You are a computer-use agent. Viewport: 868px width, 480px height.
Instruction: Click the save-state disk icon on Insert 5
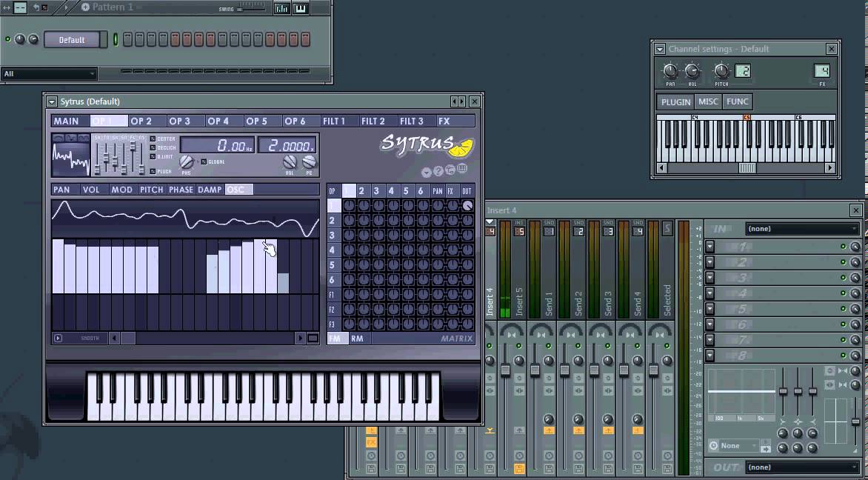click(519, 469)
